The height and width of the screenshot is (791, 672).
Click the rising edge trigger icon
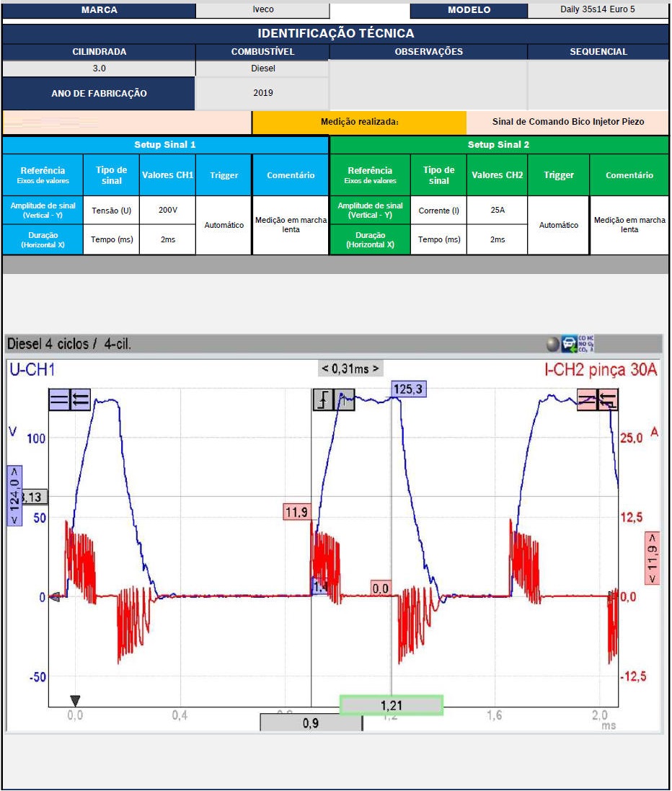click(x=323, y=399)
